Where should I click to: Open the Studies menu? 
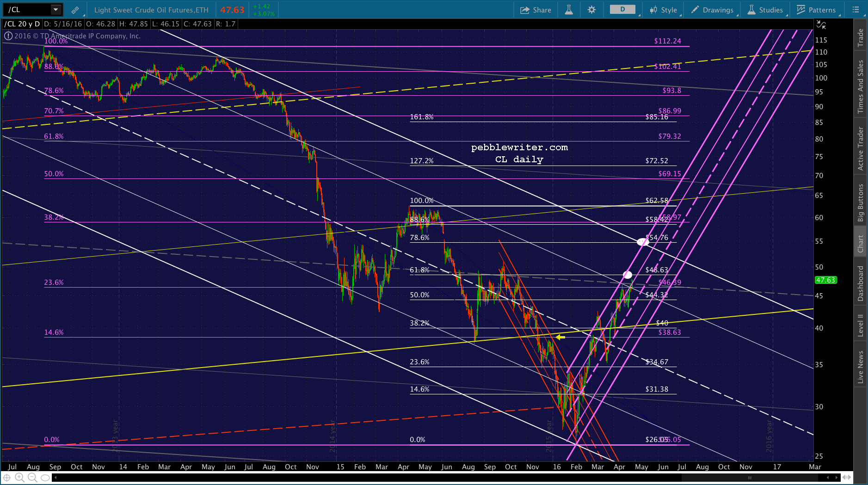(x=765, y=10)
